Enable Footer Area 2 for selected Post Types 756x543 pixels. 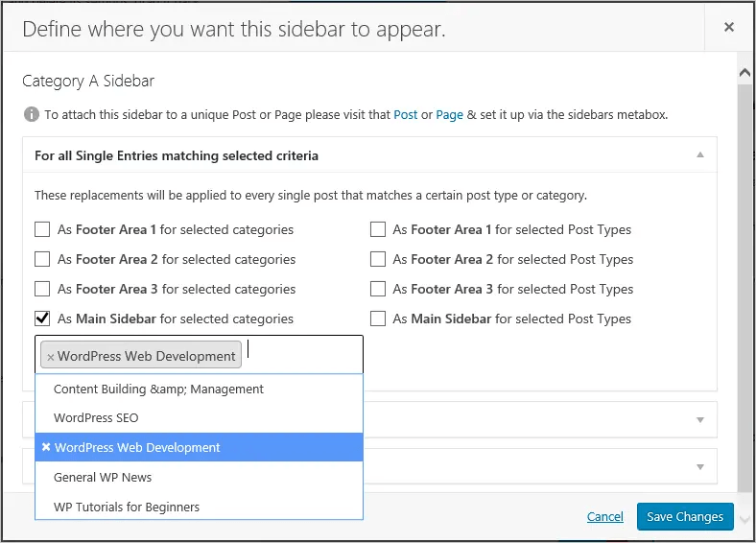coord(377,259)
